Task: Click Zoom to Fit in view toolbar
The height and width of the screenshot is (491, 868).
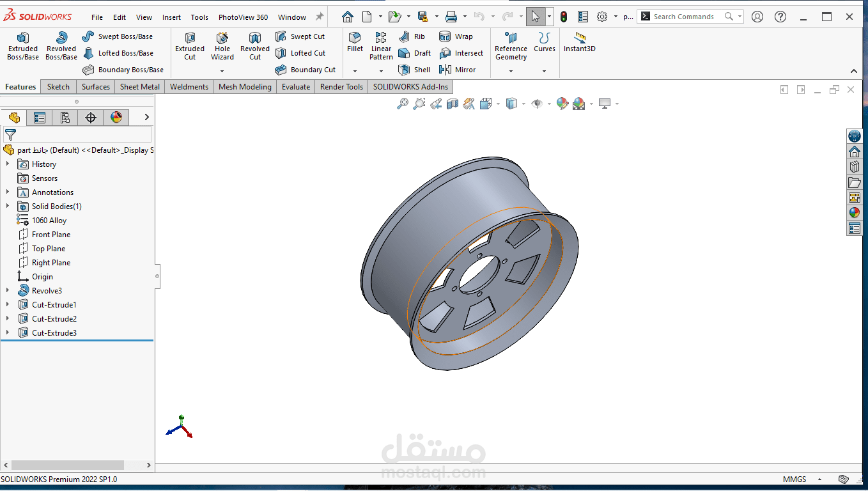Action: pos(403,104)
